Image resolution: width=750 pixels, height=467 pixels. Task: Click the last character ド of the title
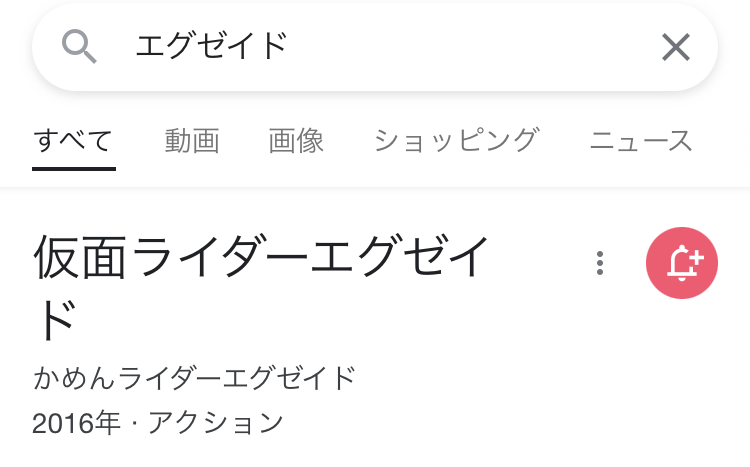56,321
